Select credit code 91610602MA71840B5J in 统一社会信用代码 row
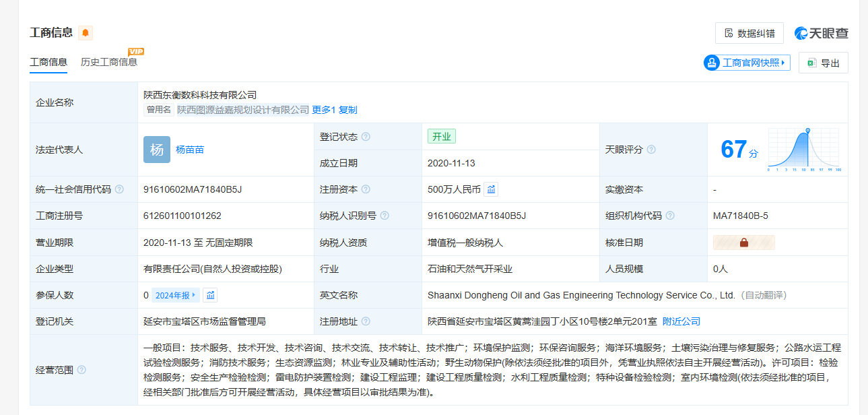The height and width of the screenshot is (415, 868). [x=193, y=189]
